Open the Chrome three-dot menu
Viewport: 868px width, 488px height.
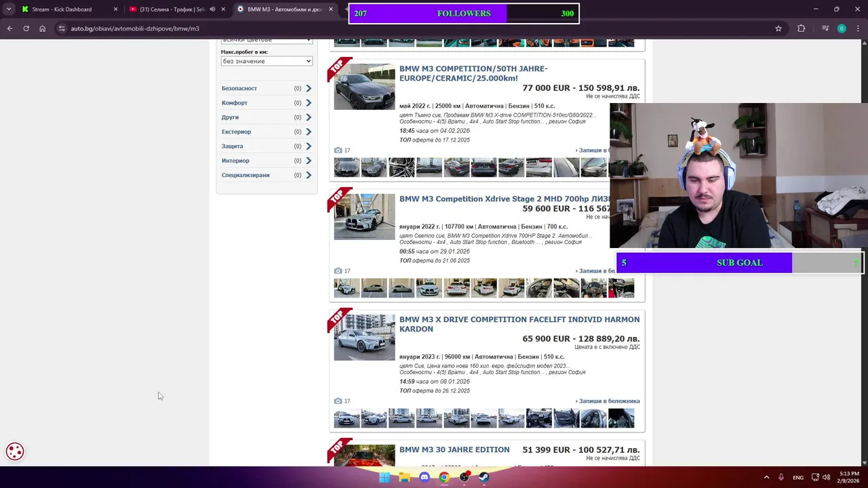pos(858,28)
